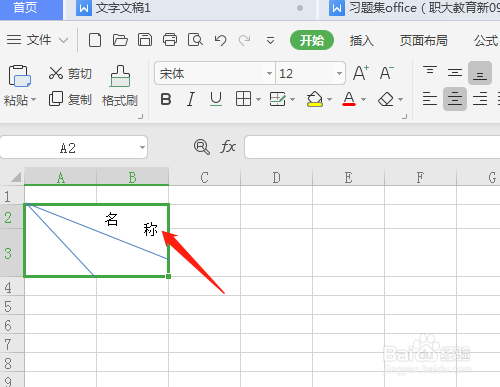Apply the yellow fill color bucket
The width and height of the screenshot is (500, 387).
click(315, 99)
